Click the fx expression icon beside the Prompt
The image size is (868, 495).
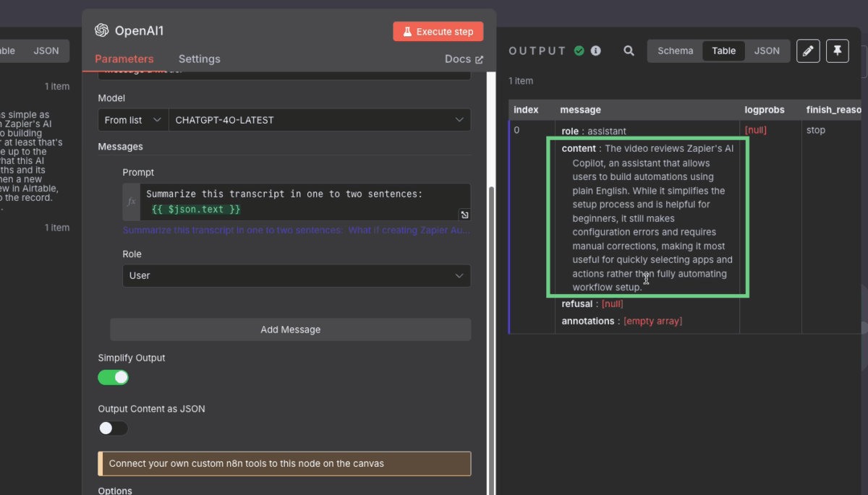132,202
